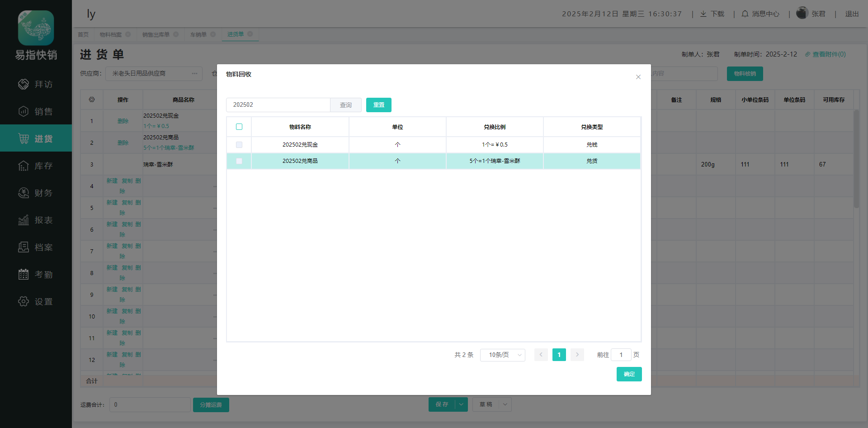Open the 财务 finance icon
This screenshot has width=868, height=428.
pyautogui.click(x=24, y=193)
